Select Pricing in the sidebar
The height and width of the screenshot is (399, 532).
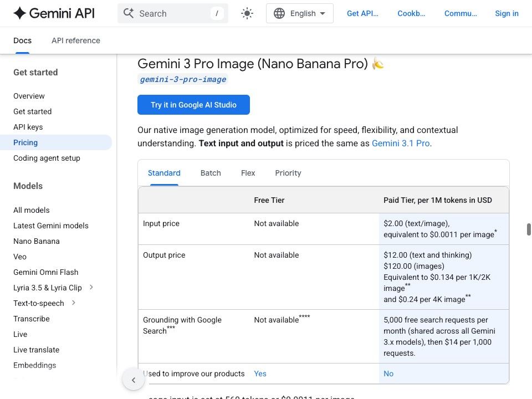[x=56, y=142]
